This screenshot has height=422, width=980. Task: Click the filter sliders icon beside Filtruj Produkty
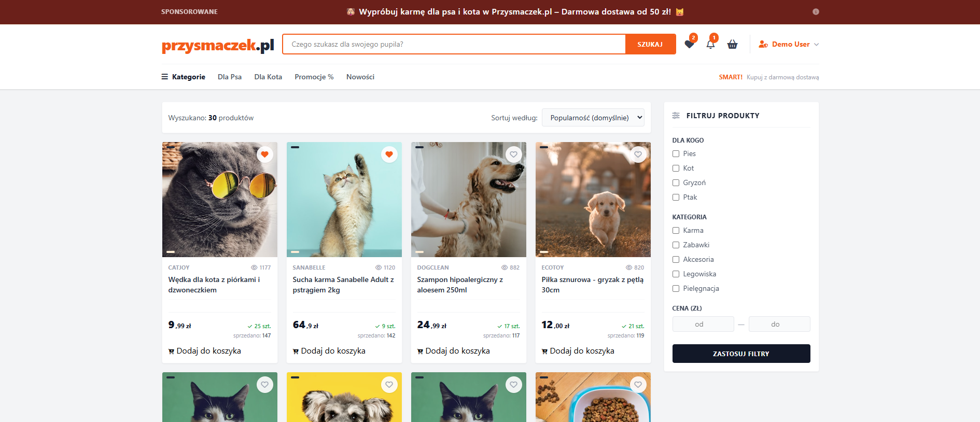[x=676, y=116]
